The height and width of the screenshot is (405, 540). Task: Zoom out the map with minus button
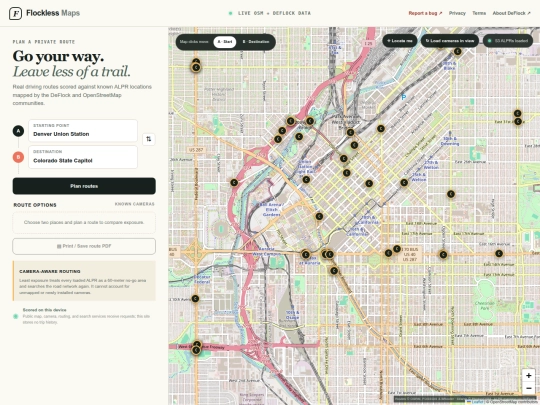529,388
